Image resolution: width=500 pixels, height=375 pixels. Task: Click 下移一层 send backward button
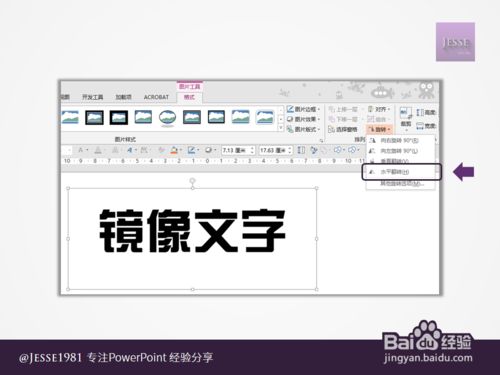click(x=343, y=119)
